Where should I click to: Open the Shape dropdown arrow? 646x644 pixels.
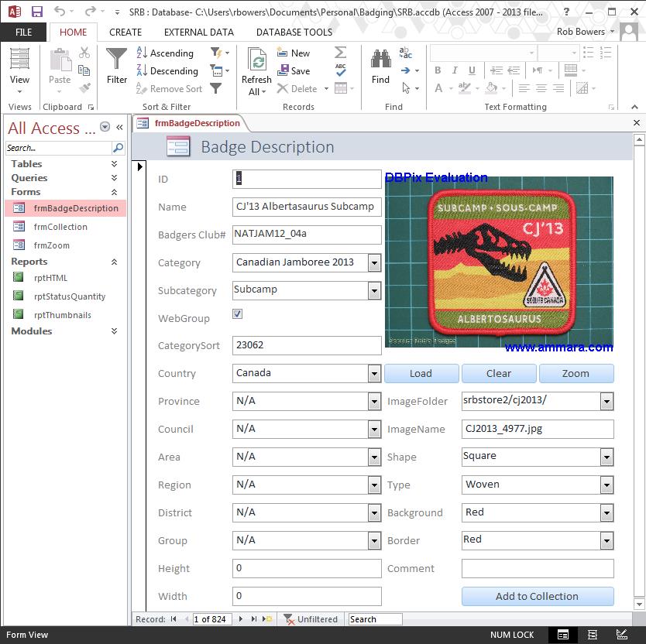point(606,457)
